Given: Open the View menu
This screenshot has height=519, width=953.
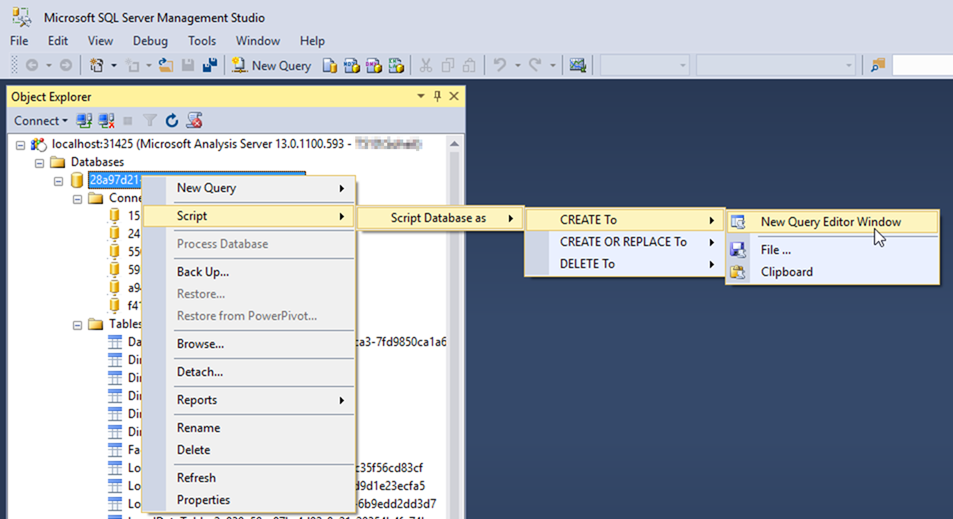Looking at the screenshot, I should pyautogui.click(x=100, y=41).
